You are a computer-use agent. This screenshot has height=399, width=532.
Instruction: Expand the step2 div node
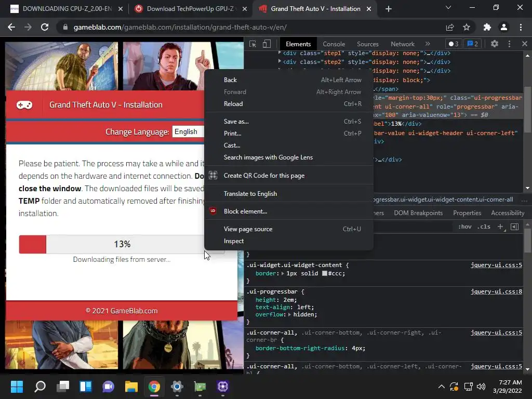click(280, 62)
